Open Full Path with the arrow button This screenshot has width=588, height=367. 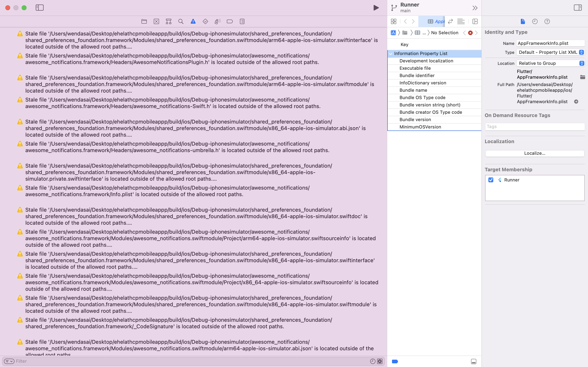pos(576,102)
